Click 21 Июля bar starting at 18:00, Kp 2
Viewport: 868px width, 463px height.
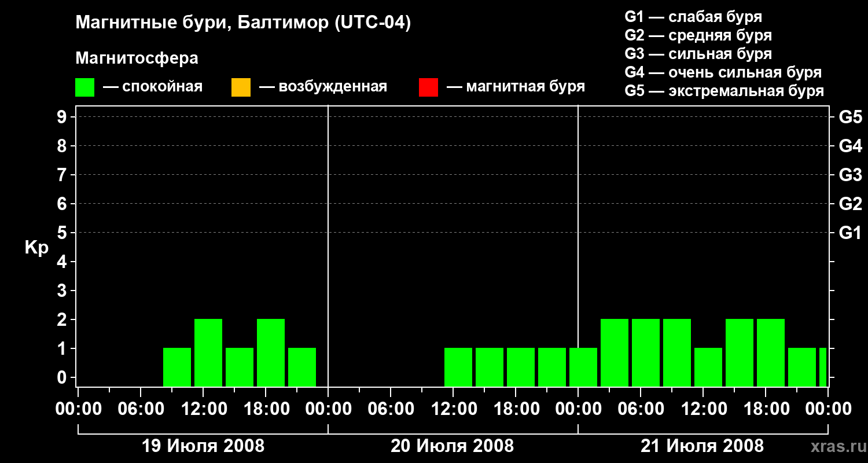pyautogui.click(x=771, y=352)
